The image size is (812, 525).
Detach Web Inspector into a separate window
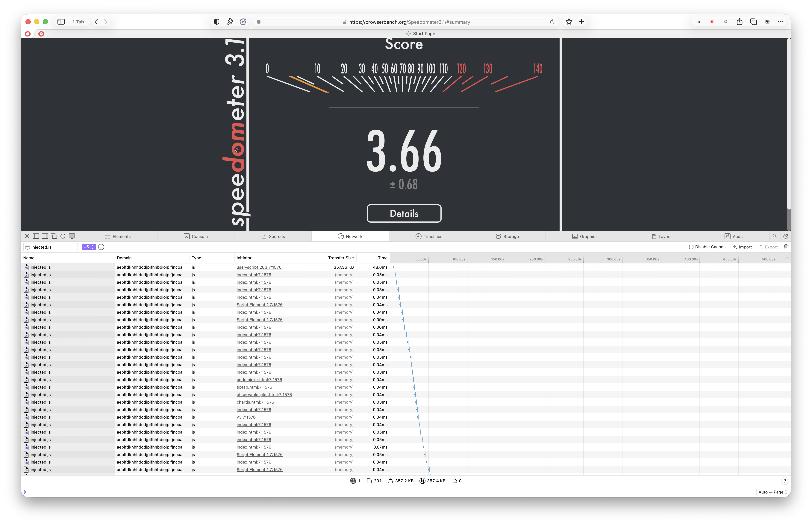click(x=54, y=236)
